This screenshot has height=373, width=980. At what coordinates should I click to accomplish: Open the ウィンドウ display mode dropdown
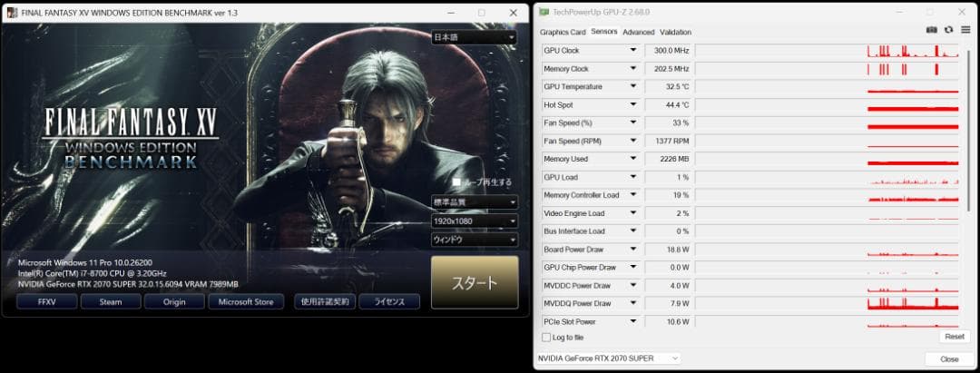(475, 240)
